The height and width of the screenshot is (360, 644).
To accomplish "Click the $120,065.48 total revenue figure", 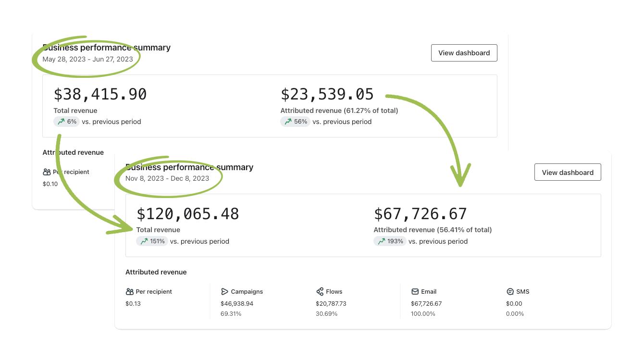I will (187, 214).
